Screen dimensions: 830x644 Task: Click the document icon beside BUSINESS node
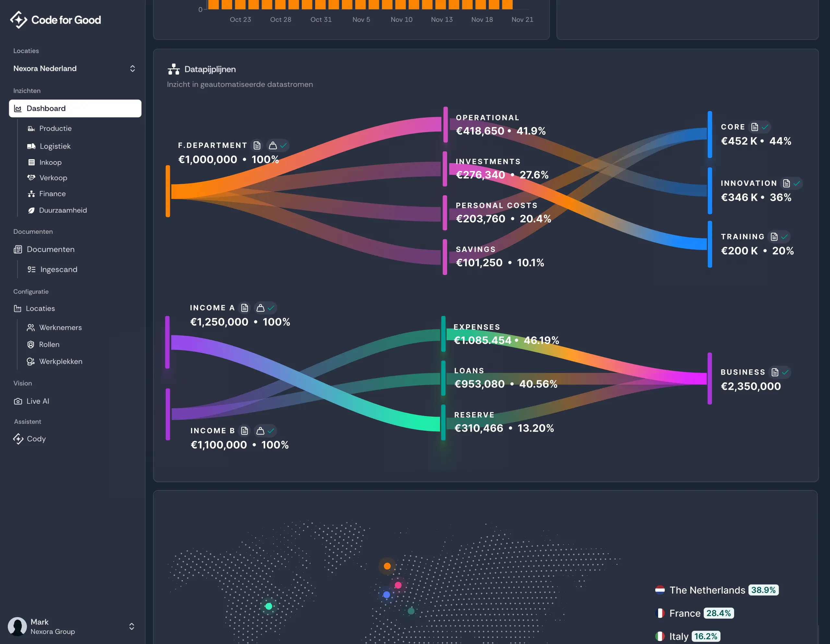775,372
